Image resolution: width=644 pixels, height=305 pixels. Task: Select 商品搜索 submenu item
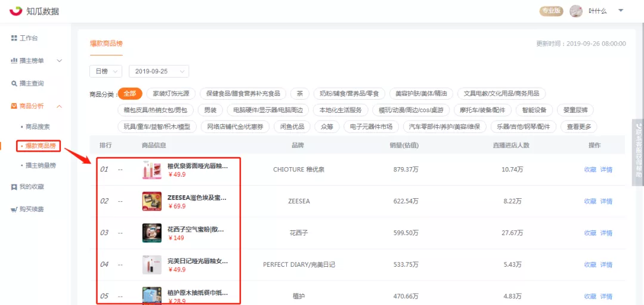38,127
